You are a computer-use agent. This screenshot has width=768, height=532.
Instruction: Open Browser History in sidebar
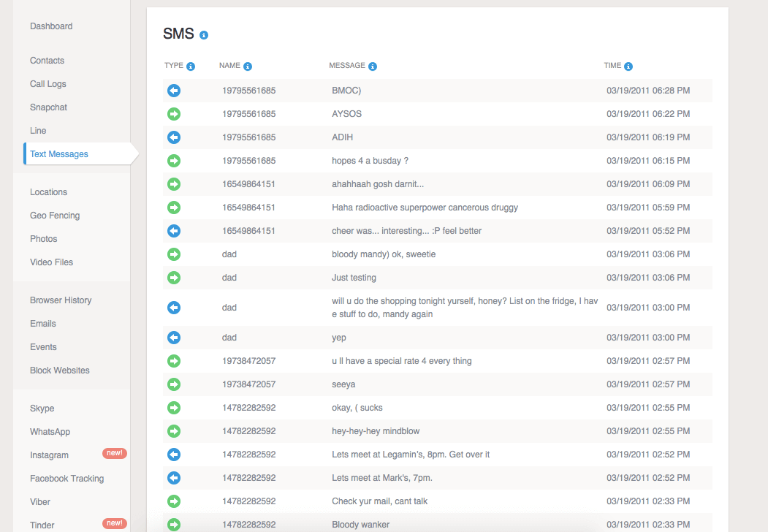[61, 300]
